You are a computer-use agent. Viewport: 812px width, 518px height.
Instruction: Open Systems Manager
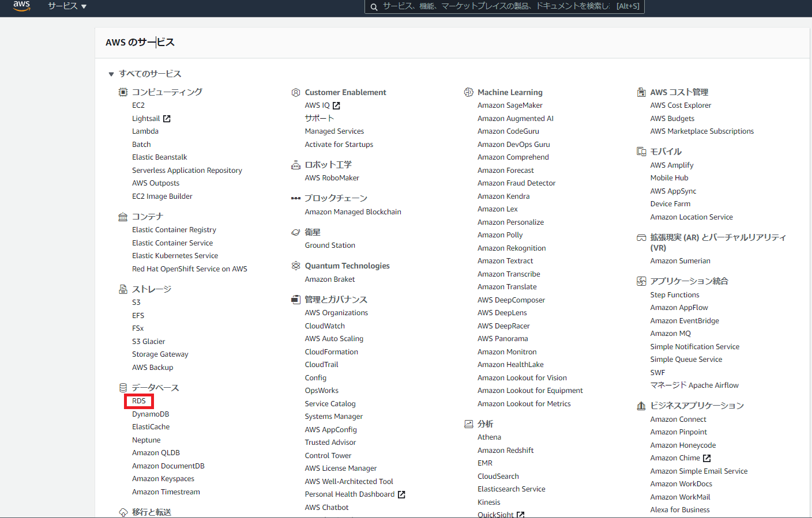[x=334, y=417]
